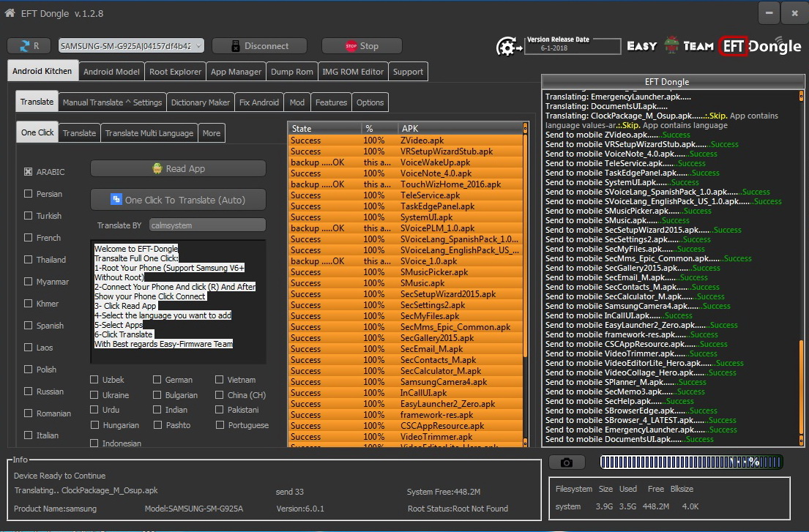Select the TouchWizHome_2016.apk row
Screen dimensions: 809x532
[x=406, y=184]
